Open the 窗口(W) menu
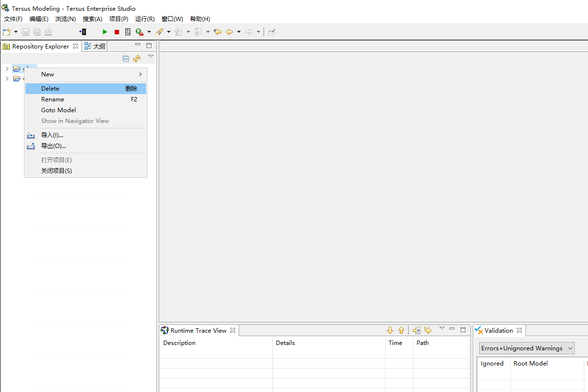The height and width of the screenshot is (392, 588). point(172,19)
